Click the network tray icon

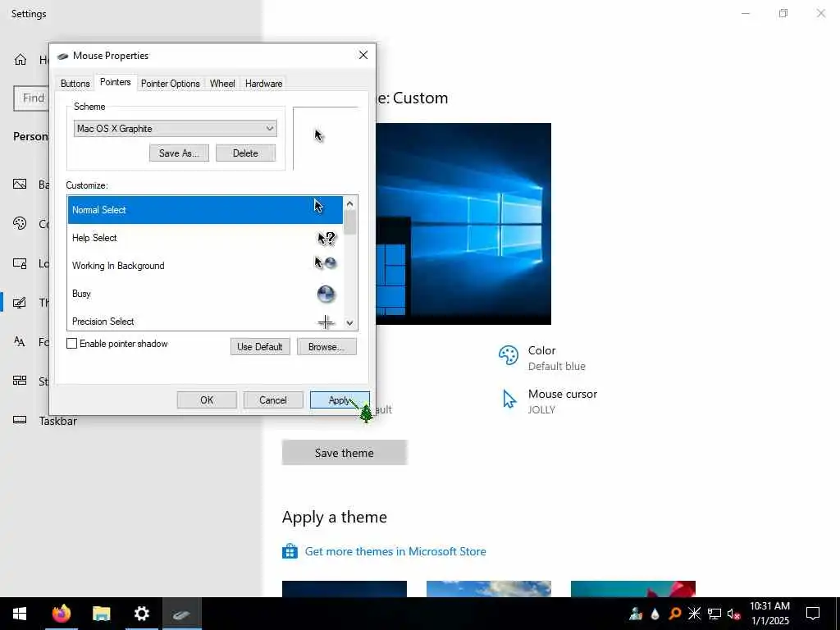pyautogui.click(x=714, y=614)
